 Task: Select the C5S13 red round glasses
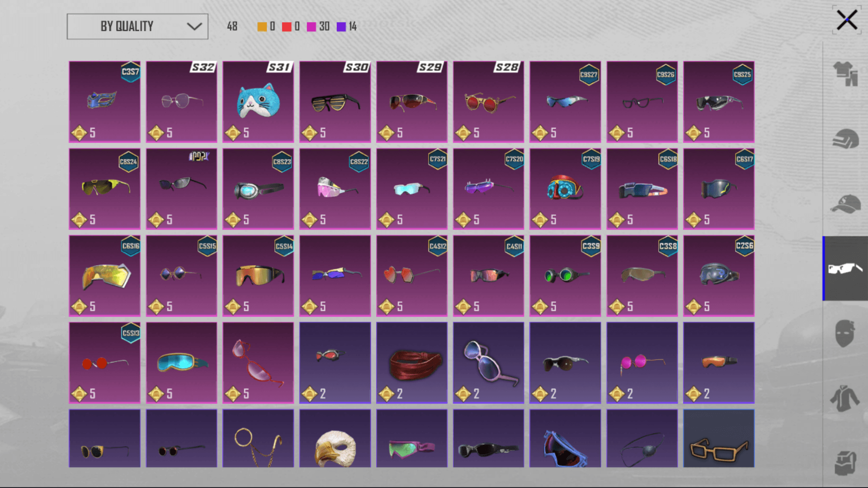(104, 363)
